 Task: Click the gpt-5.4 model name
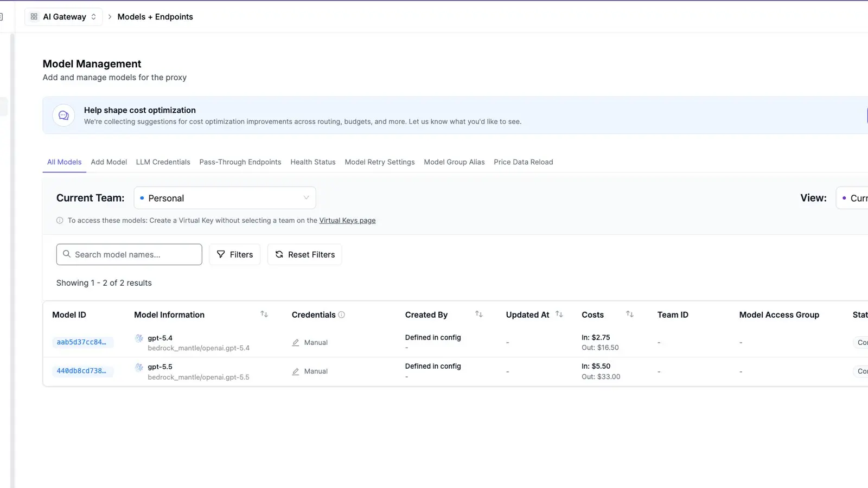(x=160, y=338)
